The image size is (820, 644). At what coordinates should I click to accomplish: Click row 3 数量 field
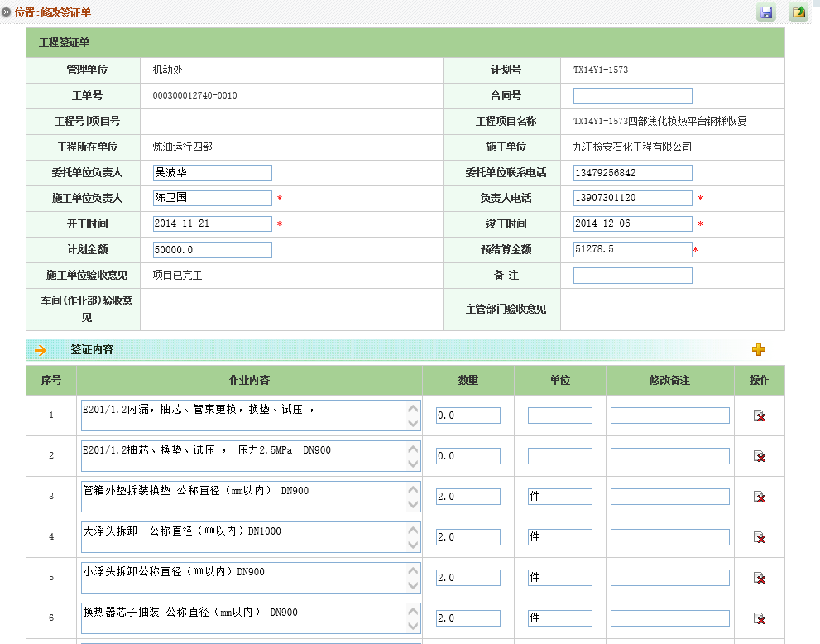pos(468,497)
